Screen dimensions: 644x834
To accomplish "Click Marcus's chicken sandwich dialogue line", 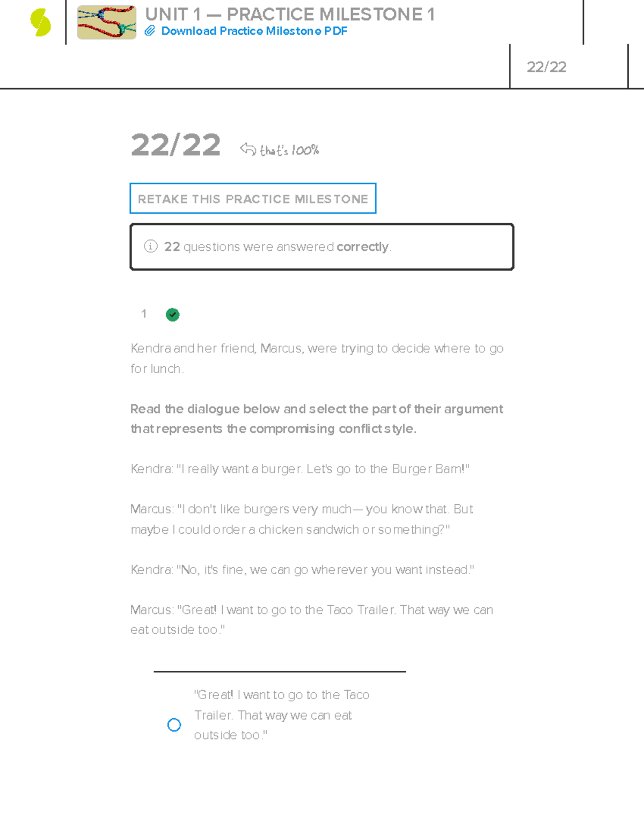I will (x=302, y=519).
